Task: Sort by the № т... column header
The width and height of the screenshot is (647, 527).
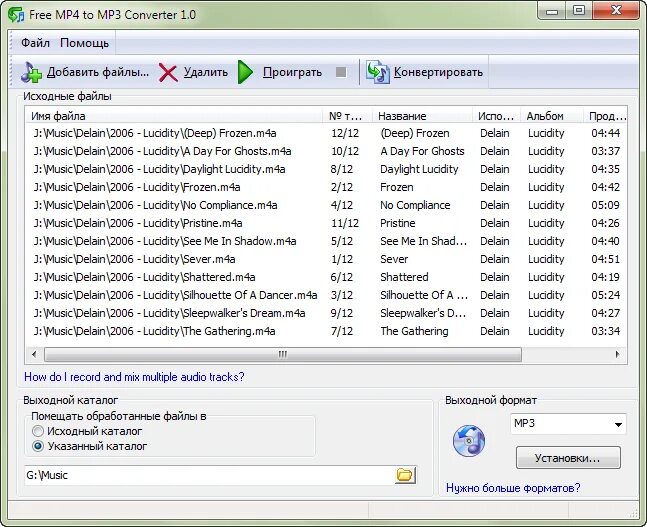Action: (x=347, y=116)
